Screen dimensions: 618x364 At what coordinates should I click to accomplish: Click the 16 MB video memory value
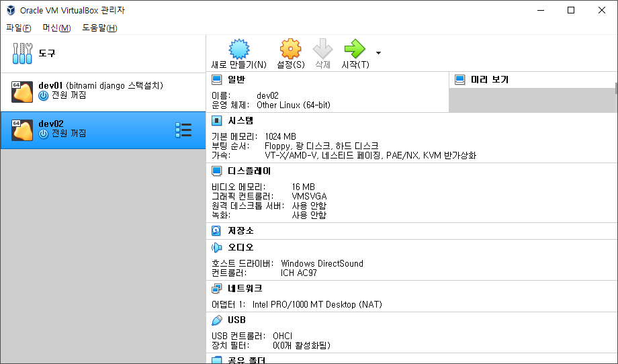(303, 187)
